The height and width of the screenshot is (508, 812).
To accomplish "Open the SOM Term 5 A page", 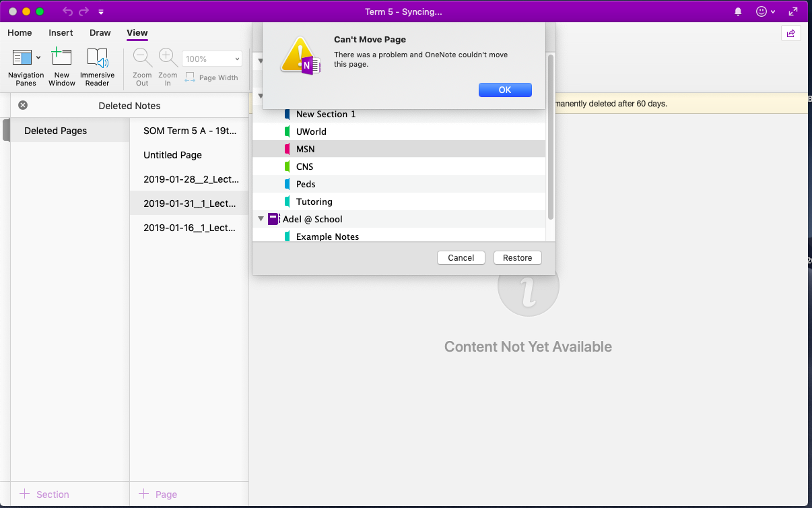I will (x=189, y=131).
